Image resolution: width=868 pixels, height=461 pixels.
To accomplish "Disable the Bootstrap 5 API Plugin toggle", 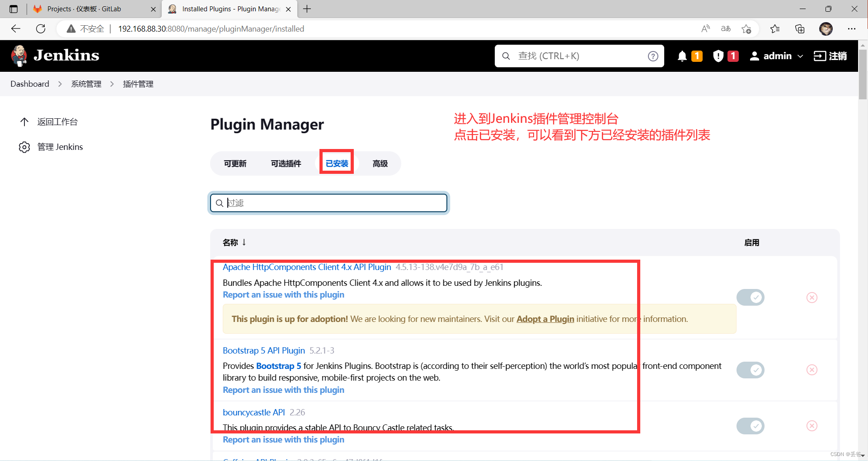I will point(750,370).
